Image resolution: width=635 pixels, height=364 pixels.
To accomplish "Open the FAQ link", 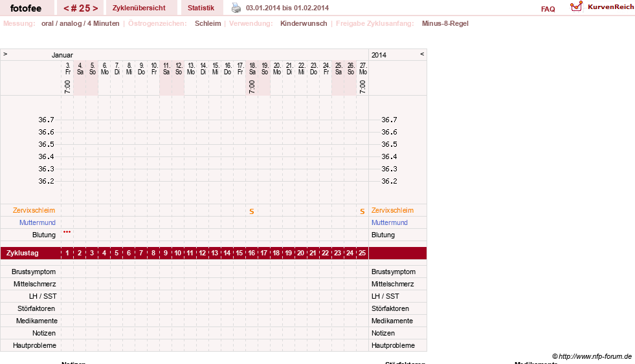I will [x=548, y=9].
